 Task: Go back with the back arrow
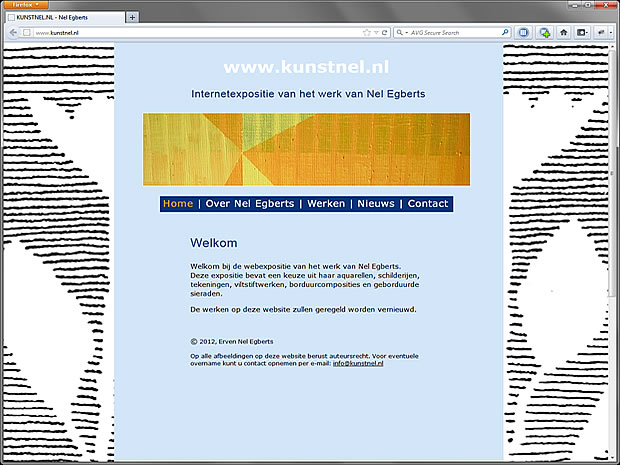(13, 32)
